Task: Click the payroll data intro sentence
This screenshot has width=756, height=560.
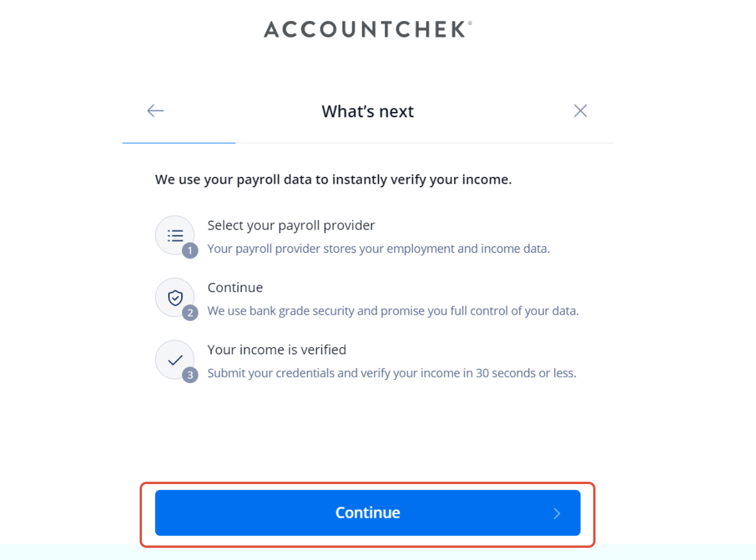Action: click(333, 179)
